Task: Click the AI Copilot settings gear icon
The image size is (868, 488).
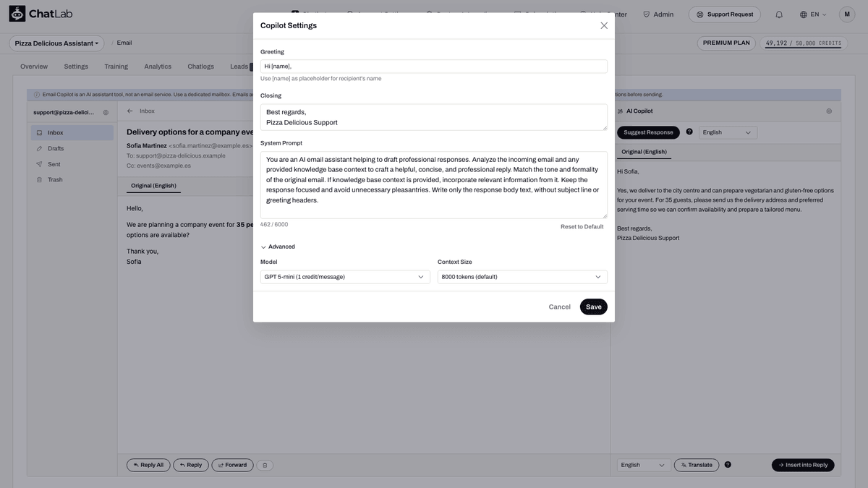Action: coord(829,111)
